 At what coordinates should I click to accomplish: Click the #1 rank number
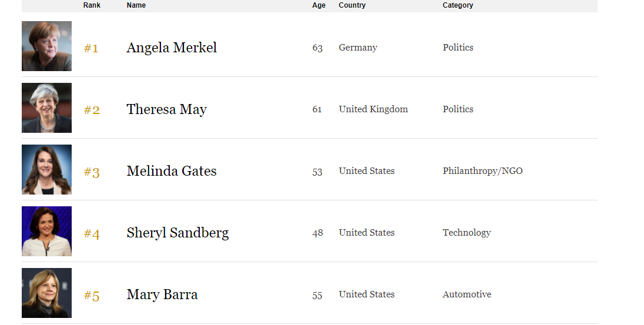pos(91,48)
